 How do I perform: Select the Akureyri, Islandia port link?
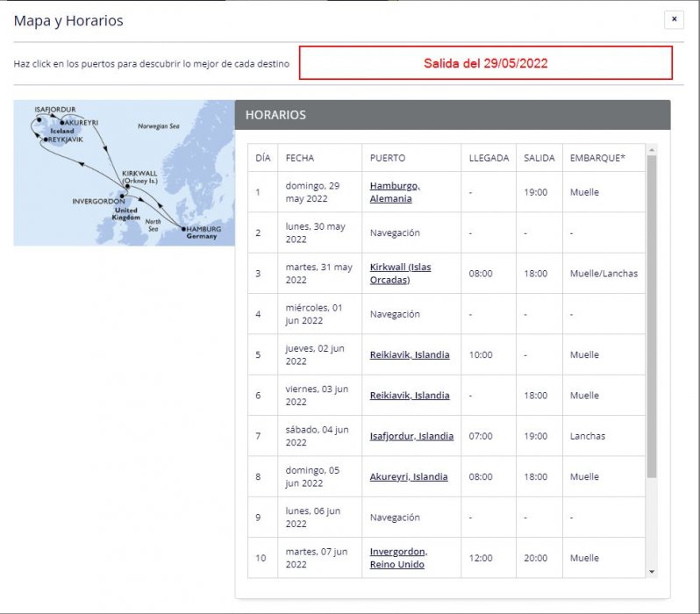pos(409,477)
